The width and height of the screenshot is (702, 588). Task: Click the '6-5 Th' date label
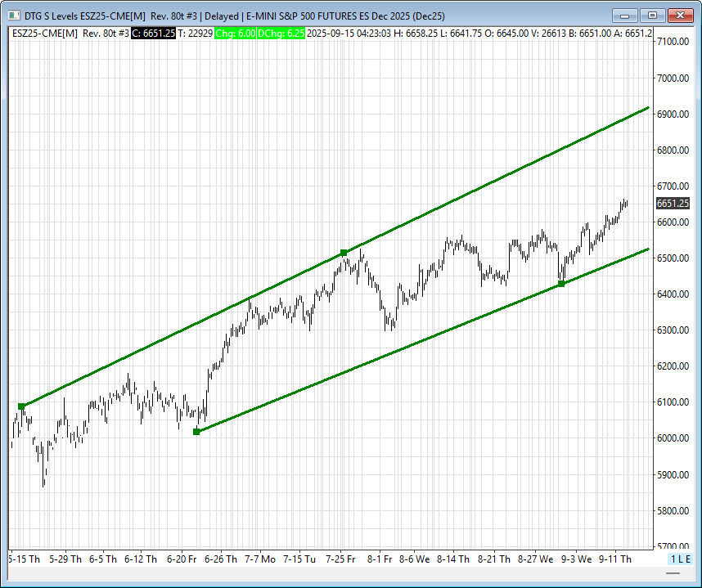click(103, 559)
